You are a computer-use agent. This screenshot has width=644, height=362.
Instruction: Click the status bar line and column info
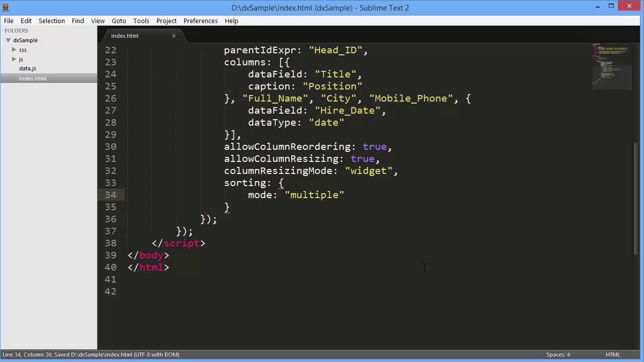91,354
